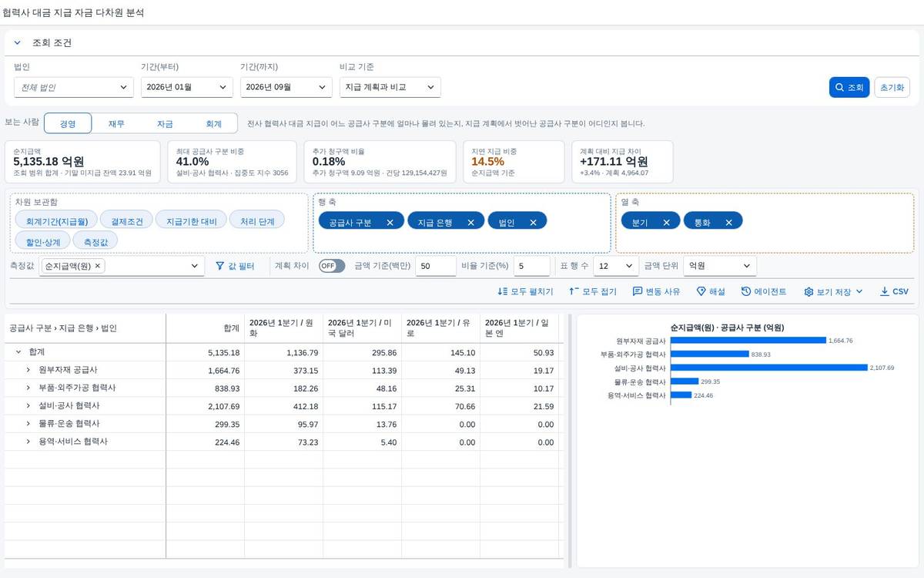Select the 할인·상계 dimension chip

tap(43, 242)
